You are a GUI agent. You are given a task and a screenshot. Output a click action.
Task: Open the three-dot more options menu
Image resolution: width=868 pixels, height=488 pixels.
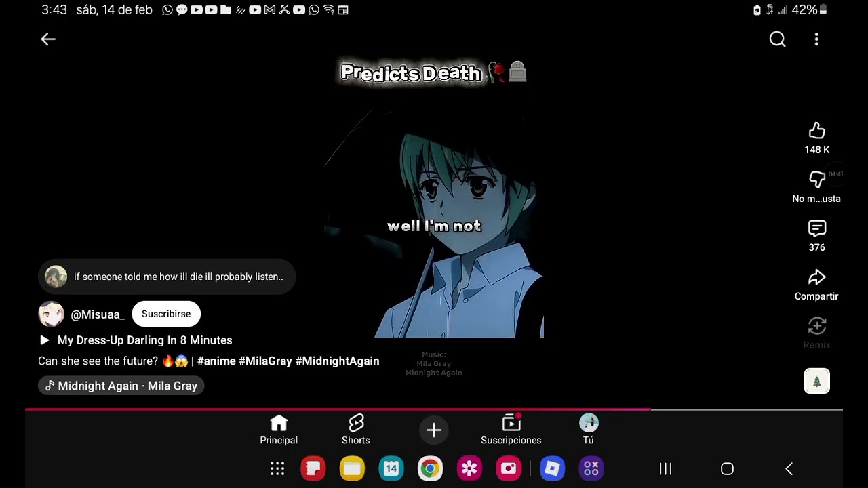click(x=816, y=39)
